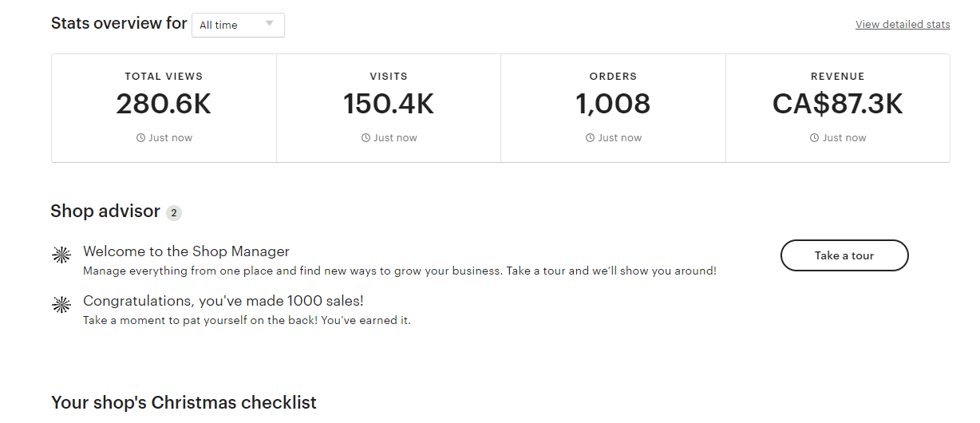Viewport: 980px width, 423px height.
Task: Click the dropdown arrow beside All time
Action: pyautogui.click(x=270, y=24)
